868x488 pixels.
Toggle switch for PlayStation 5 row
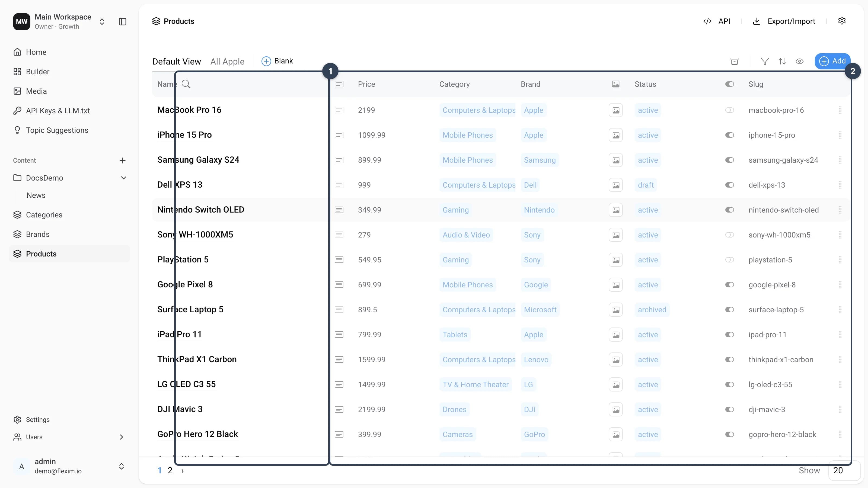[729, 260]
